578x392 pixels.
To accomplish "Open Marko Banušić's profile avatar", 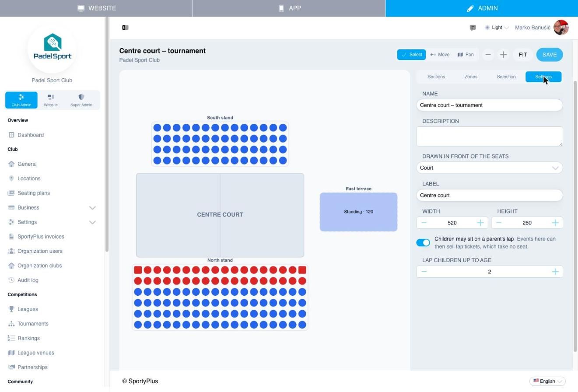I will coord(561,28).
